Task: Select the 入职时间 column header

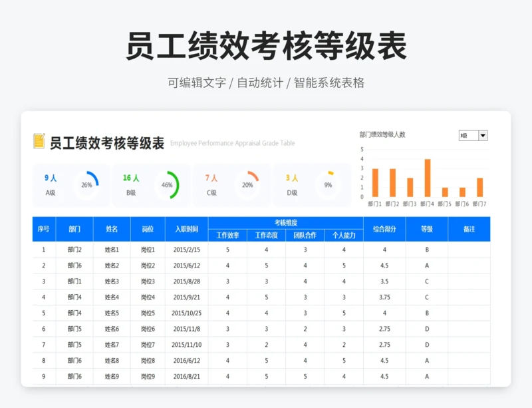Action: pyautogui.click(x=187, y=229)
